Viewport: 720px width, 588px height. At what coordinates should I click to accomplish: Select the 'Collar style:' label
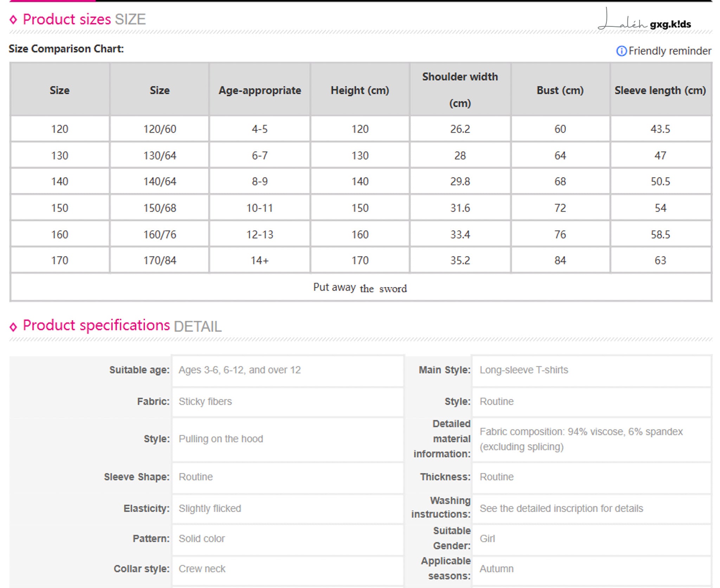142,569
